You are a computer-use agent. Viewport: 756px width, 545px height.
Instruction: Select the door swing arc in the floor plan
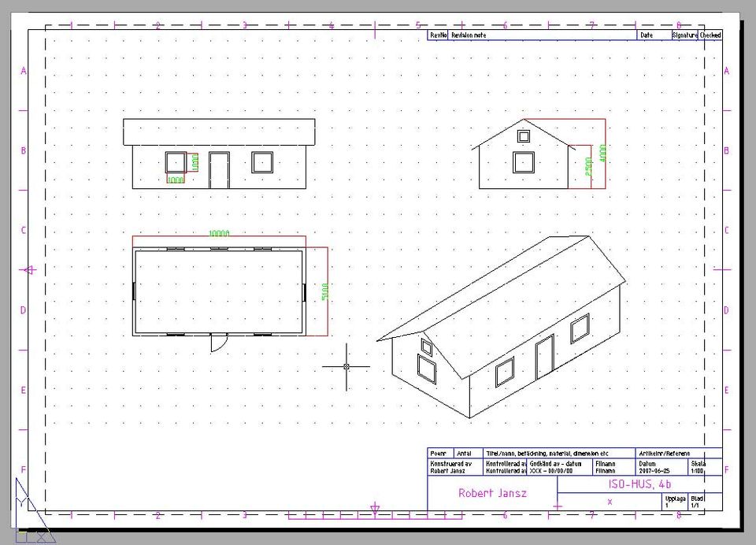click(219, 343)
